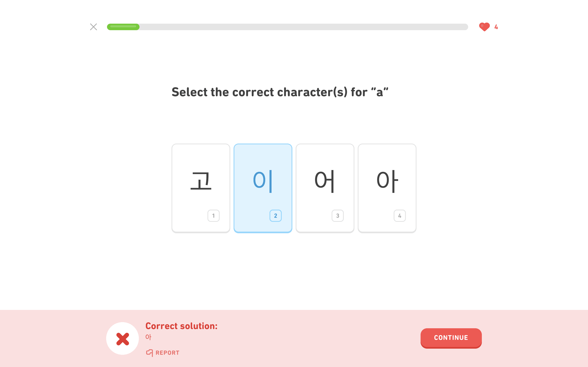Click the keyboard shortcut badge numbered 1
Screen dimensions: 588x367
point(213,216)
